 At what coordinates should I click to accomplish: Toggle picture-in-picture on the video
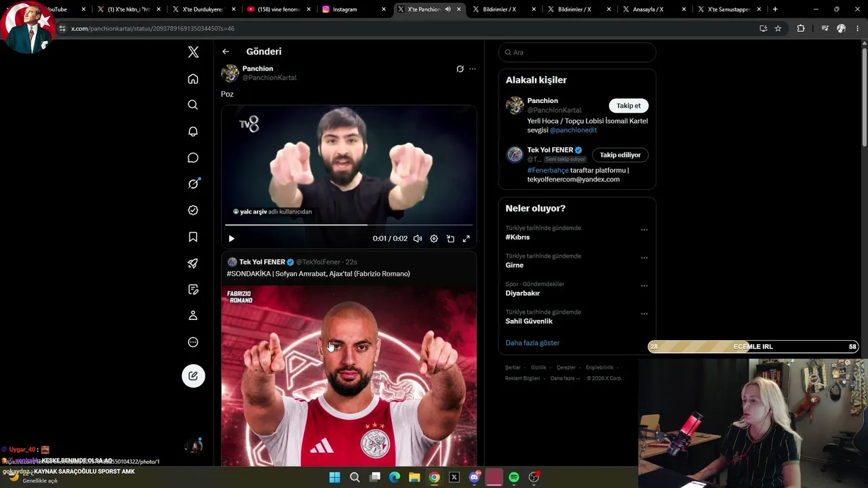point(450,239)
